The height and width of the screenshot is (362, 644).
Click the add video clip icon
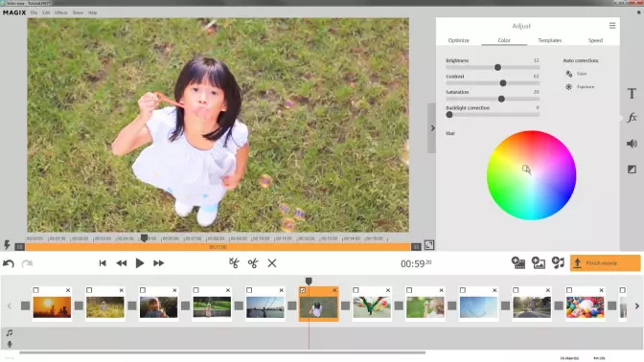point(518,262)
